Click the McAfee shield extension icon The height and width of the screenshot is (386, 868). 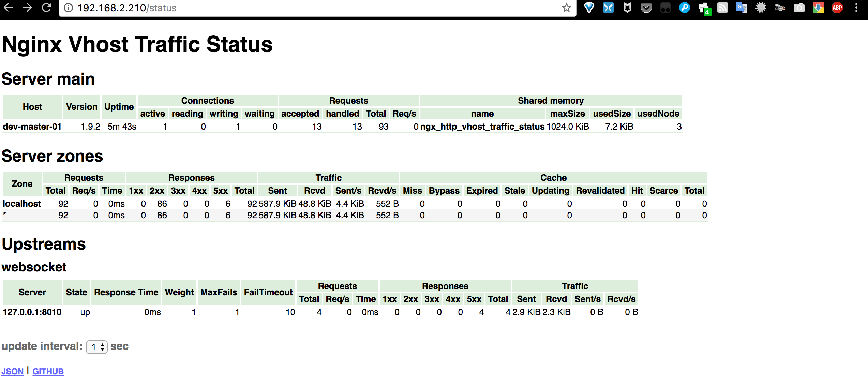click(x=627, y=8)
